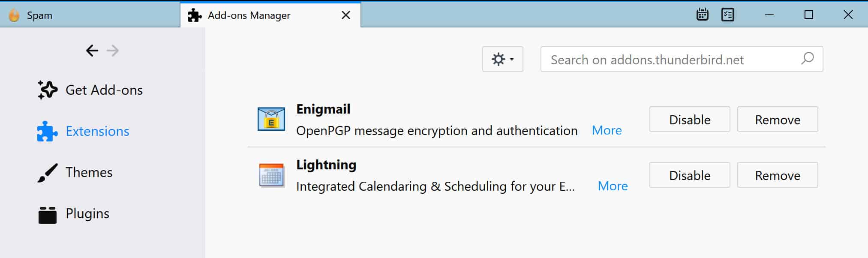Open the Calendar tab icon

tap(702, 15)
